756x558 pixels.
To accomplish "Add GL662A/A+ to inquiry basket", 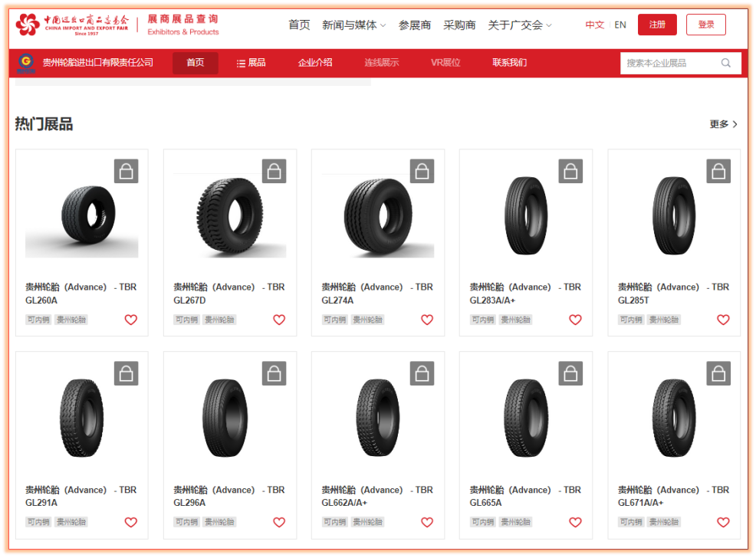I will (x=422, y=373).
